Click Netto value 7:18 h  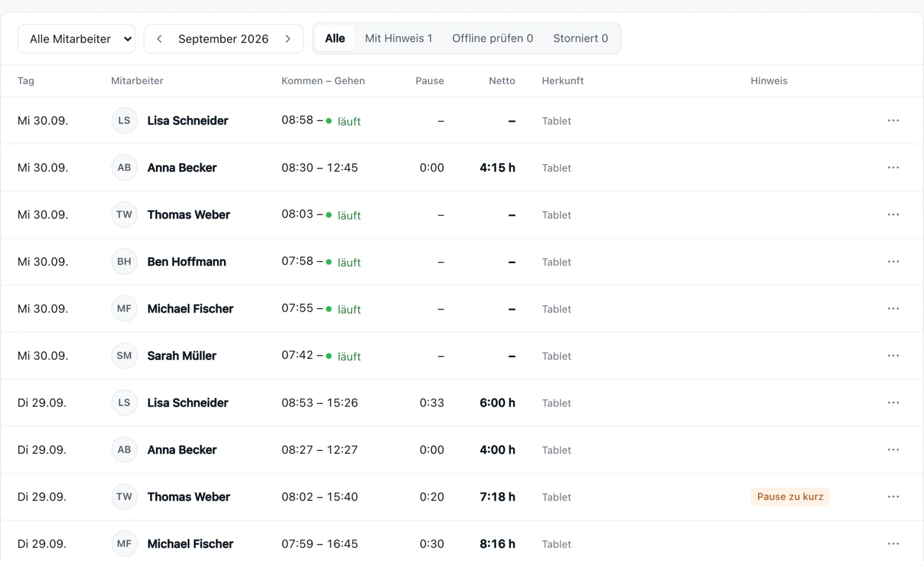click(497, 497)
